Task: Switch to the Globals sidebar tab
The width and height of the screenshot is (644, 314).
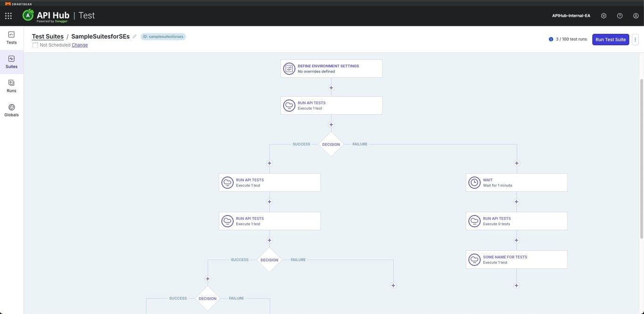Action: coord(11,110)
